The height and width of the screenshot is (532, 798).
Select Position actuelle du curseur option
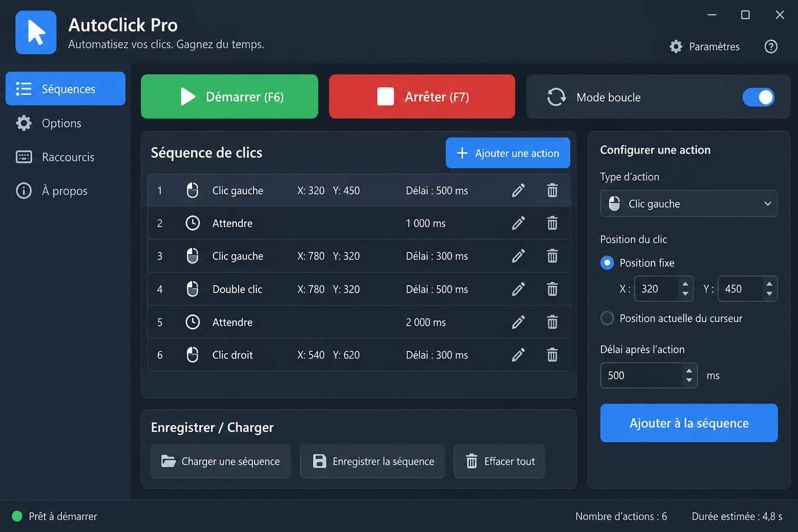(607, 318)
